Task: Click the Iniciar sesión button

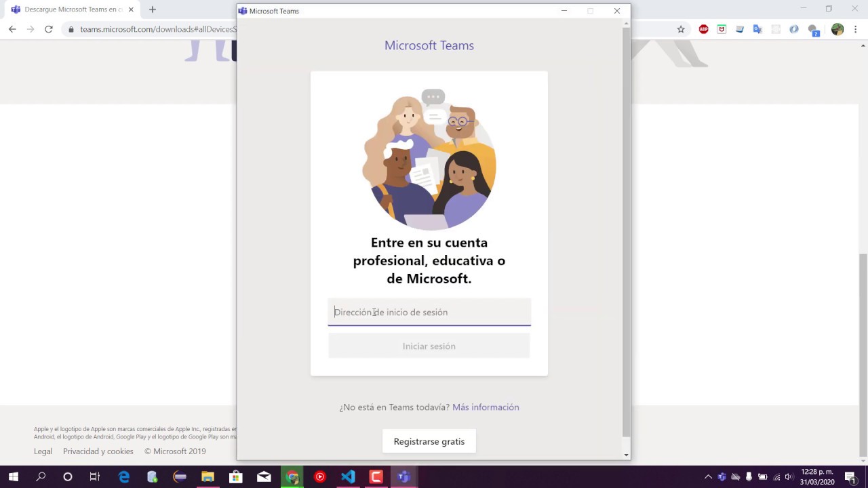Action: pyautogui.click(x=429, y=346)
